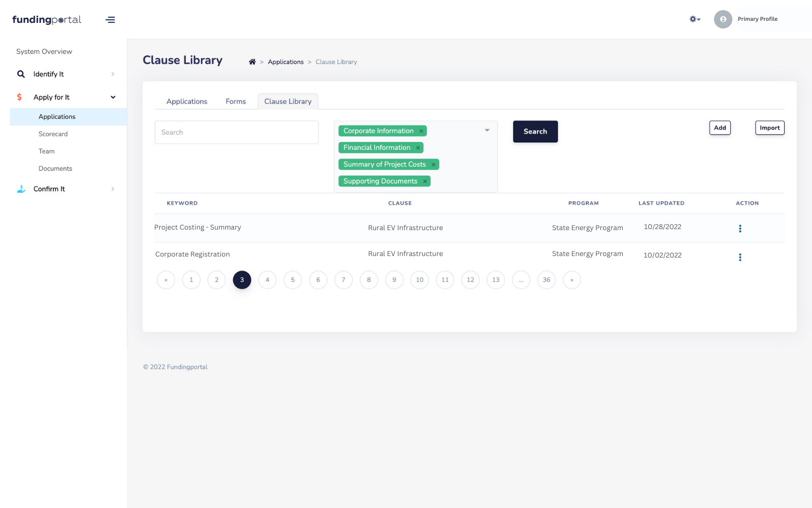Viewport: 812px width, 508px height.
Task: Expand the clause category filter dropdown
Action: click(x=487, y=130)
